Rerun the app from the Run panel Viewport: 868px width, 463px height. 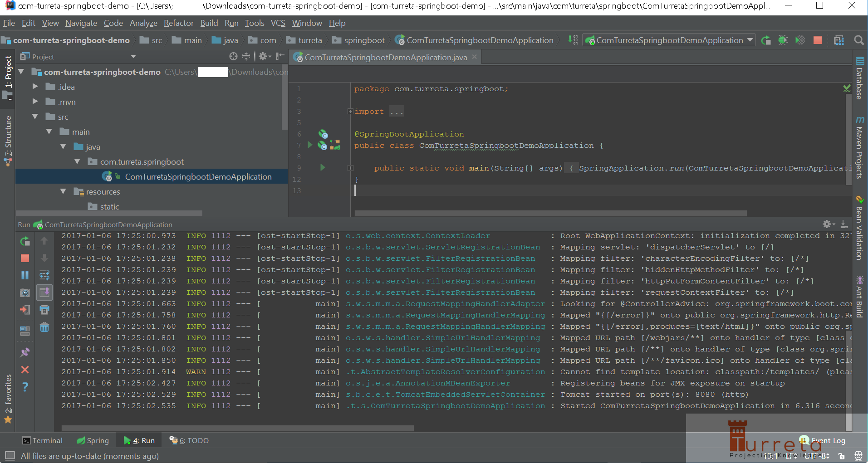click(25, 241)
